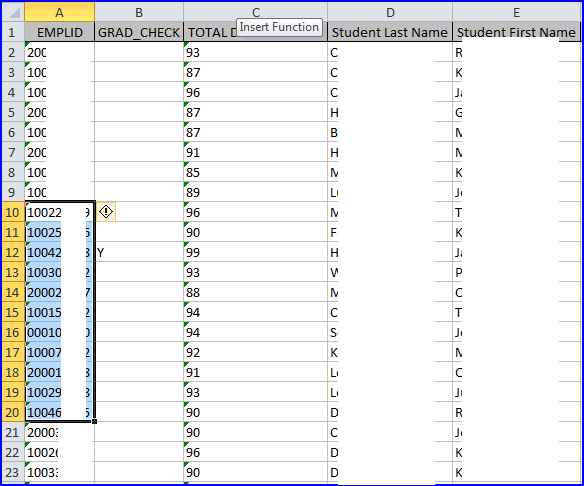The image size is (584, 486).
Task: Select row 20 header
Action: tap(13, 412)
